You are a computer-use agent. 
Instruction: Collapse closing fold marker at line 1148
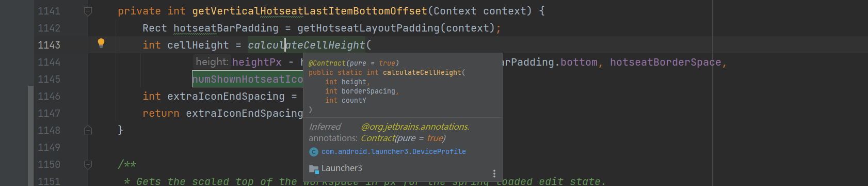88,130
